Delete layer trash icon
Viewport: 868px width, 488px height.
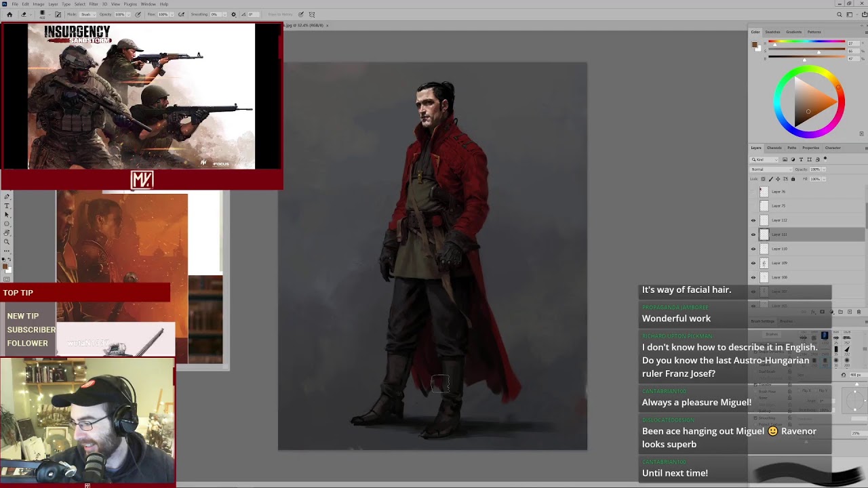[x=859, y=312]
